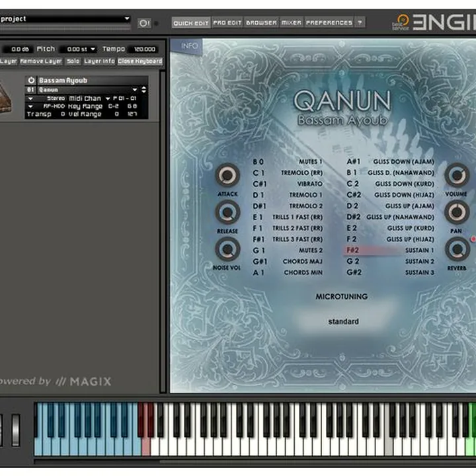The image size is (476, 476).
Task: Adjust the Release knob
Action: pos(227,212)
